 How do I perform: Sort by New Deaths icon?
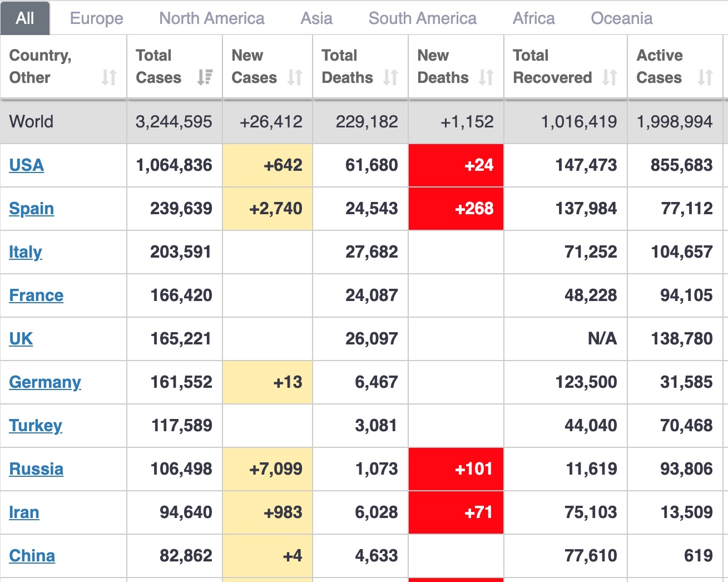(486, 77)
